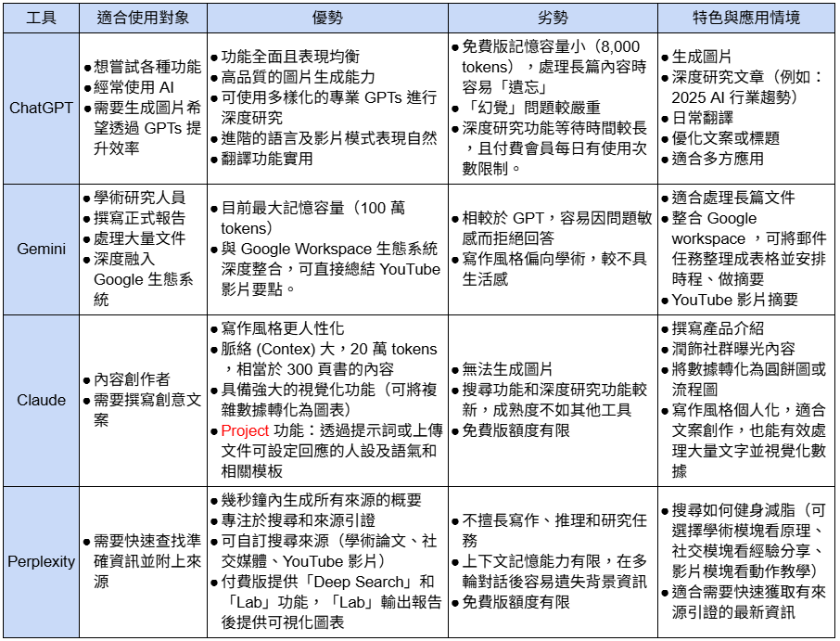
Task: Click the text '深度研究文章（例如：'
Action: (x=748, y=77)
